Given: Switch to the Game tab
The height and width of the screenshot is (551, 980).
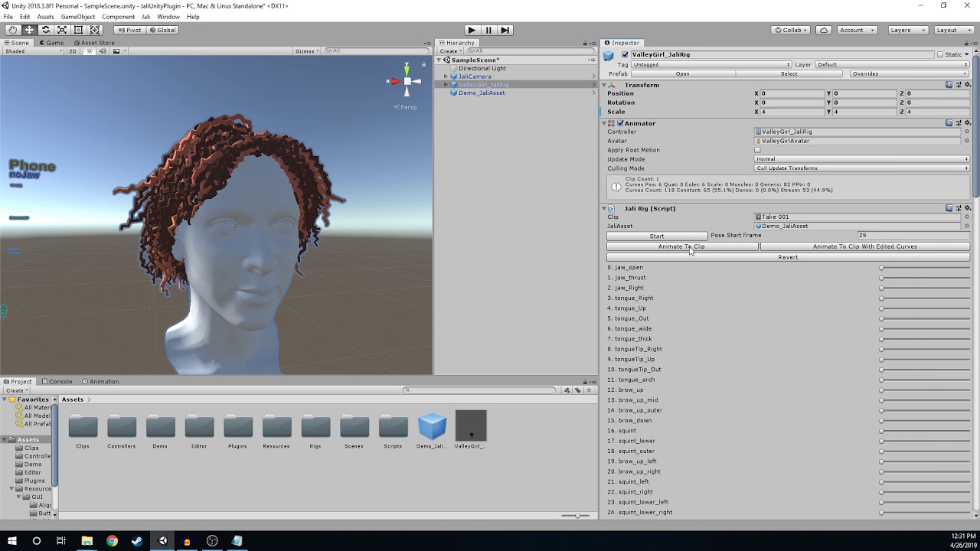Looking at the screenshot, I should pos(51,43).
